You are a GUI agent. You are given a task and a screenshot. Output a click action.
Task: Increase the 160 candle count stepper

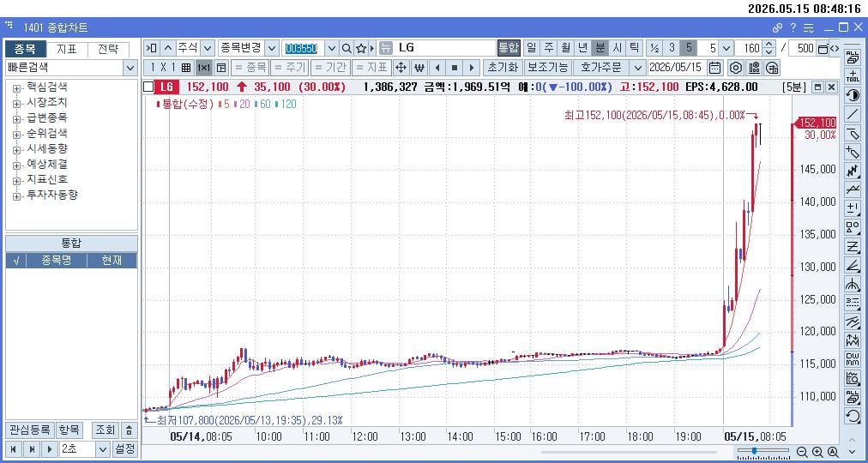click(769, 45)
